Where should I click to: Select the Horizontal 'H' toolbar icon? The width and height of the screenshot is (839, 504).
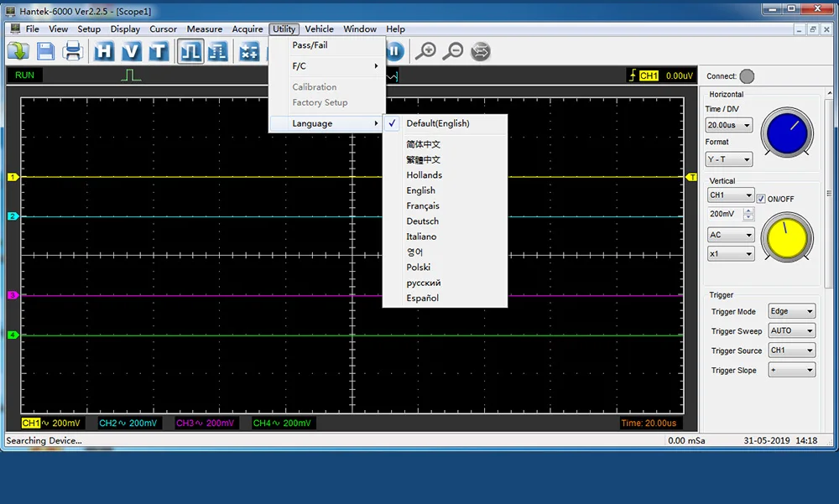pos(104,52)
